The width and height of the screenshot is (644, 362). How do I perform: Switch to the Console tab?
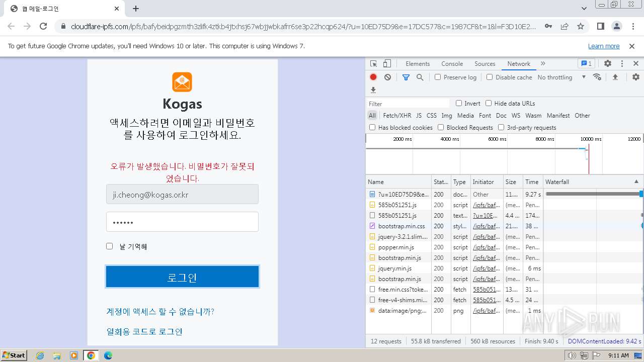(x=452, y=64)
